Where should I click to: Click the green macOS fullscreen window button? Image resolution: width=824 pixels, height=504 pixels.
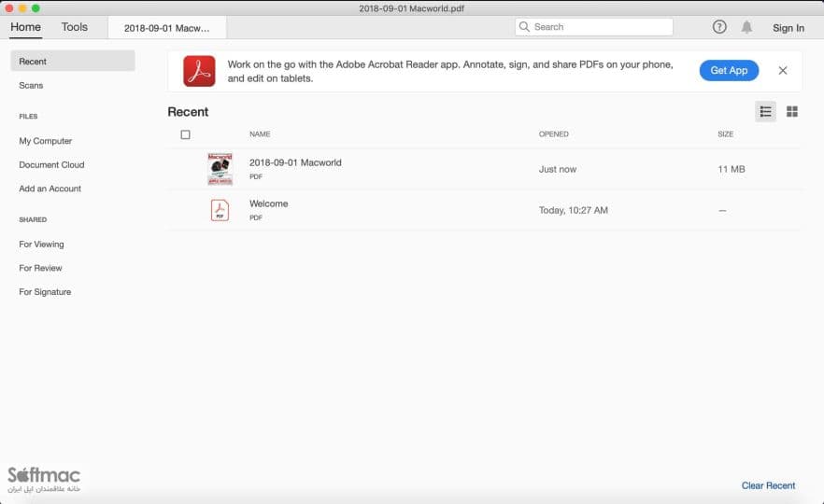36,8
